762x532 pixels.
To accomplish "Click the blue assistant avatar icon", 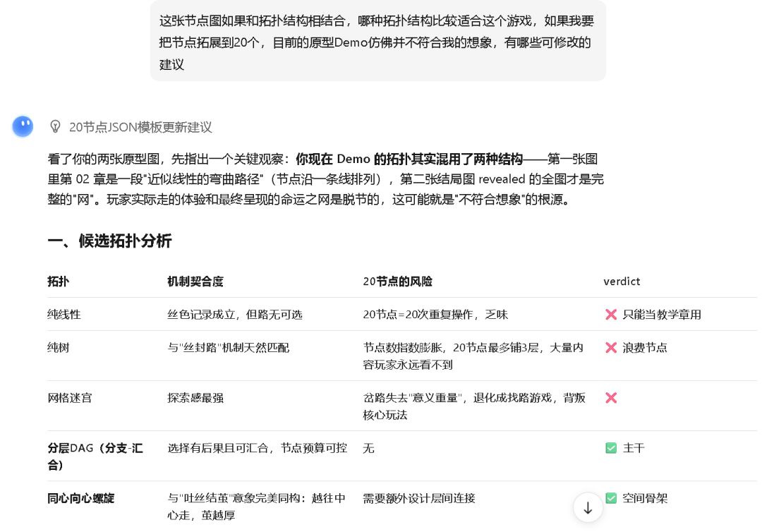I will click(x=23, y=126).
